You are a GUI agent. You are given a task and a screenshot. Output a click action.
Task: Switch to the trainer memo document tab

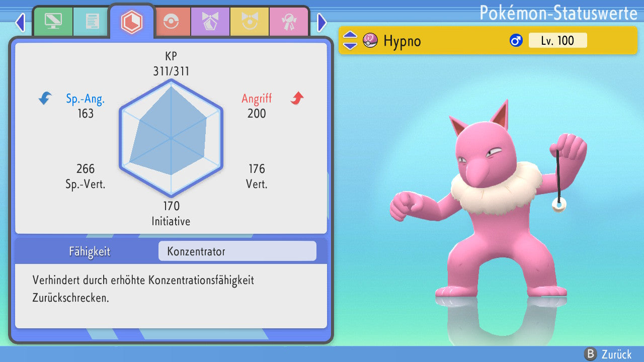pos(92,22)
